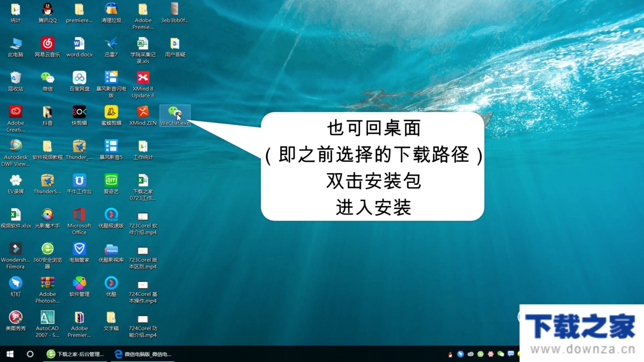Launch 电脑管家 desktop icon
644x362 pixels.
[79, 252]
